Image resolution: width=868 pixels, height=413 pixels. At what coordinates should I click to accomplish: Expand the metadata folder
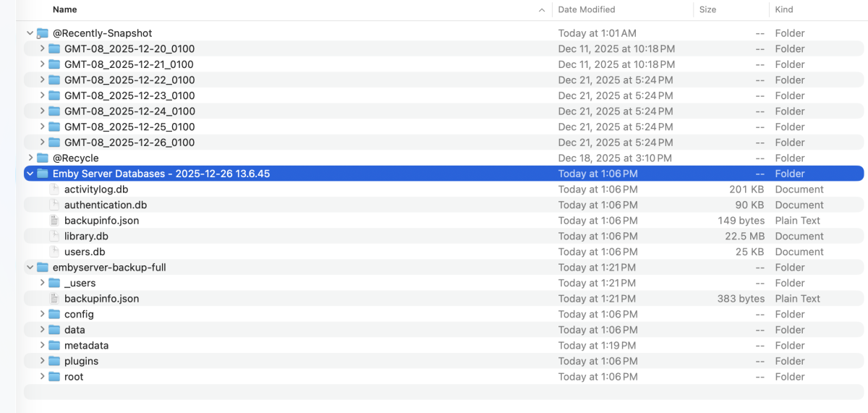43,345
